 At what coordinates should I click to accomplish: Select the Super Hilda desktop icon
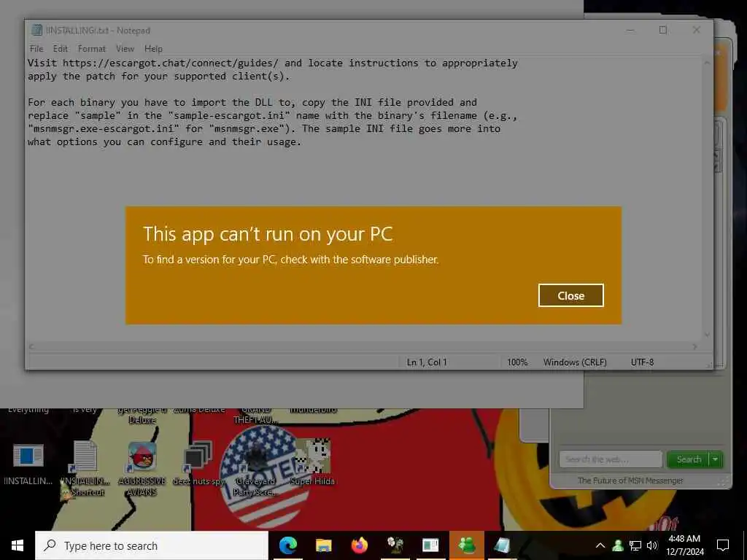tap(312, 463)
